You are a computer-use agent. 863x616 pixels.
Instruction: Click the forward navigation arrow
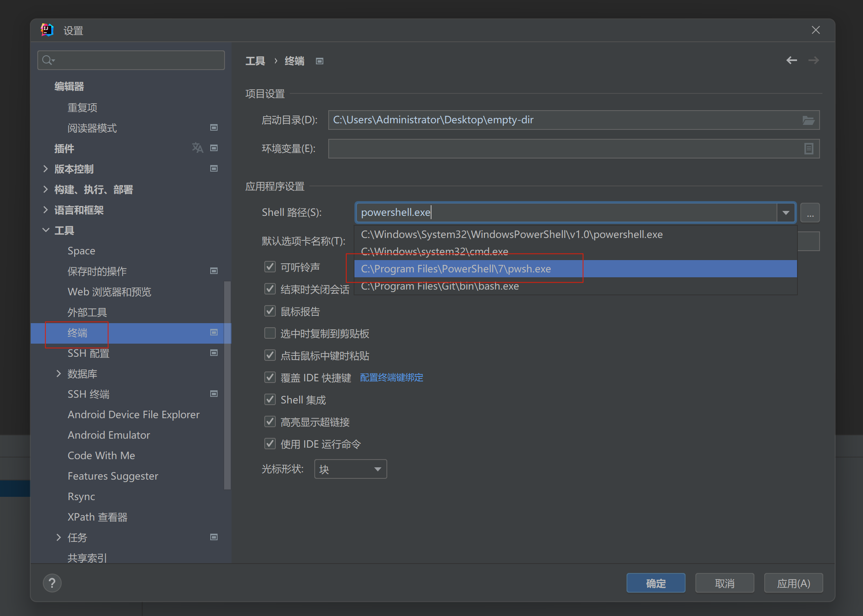pos(813,60)
